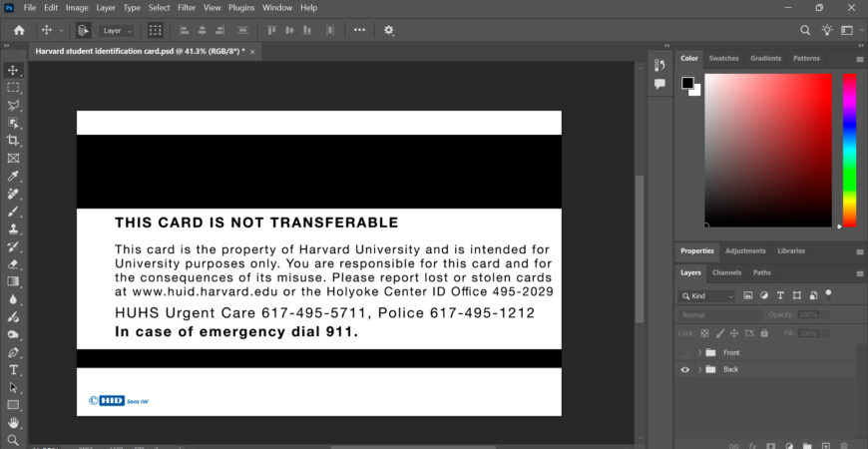Image resolution: width=868 pixels, height=449 pixels.
Task: Close the Harvard student identification card tab
Action: (252, 51)
